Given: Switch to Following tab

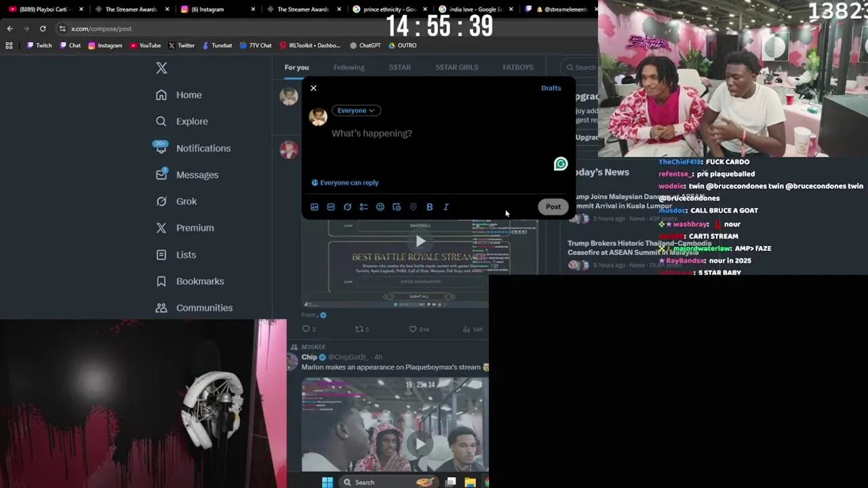Looking at the screenshot, I should coord(349,67).
